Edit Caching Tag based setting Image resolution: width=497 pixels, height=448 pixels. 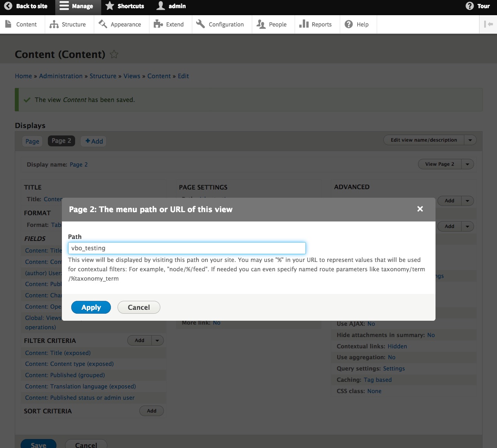pos(378,380)
